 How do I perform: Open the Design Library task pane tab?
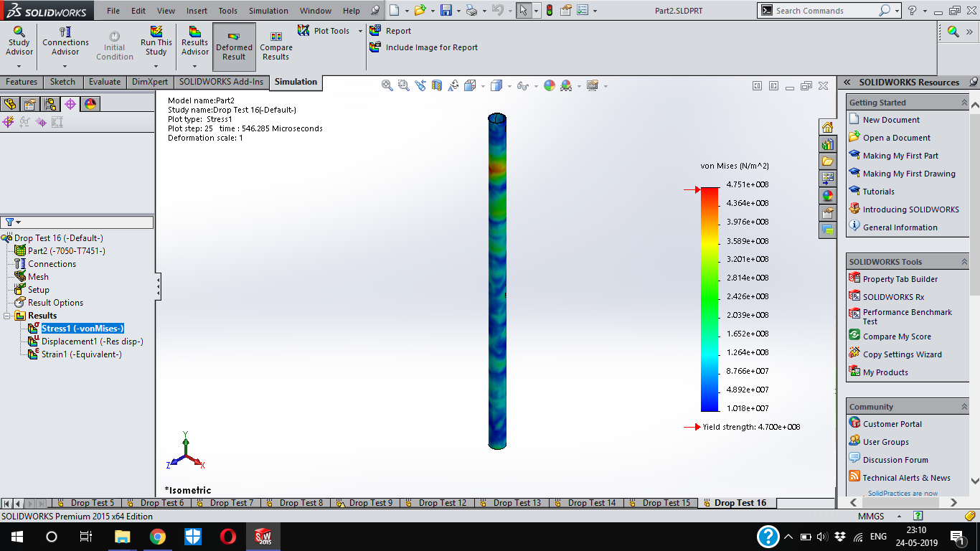[x=828, y=144]
